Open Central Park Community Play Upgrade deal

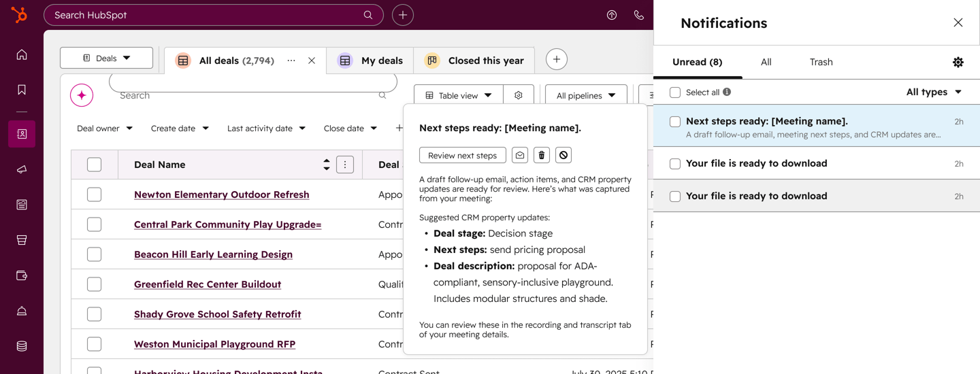(227, 224)
